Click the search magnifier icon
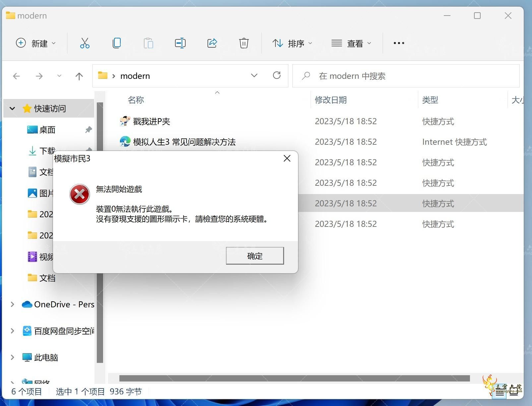Viewport: 532px width, 406px height. pos(306,76)
